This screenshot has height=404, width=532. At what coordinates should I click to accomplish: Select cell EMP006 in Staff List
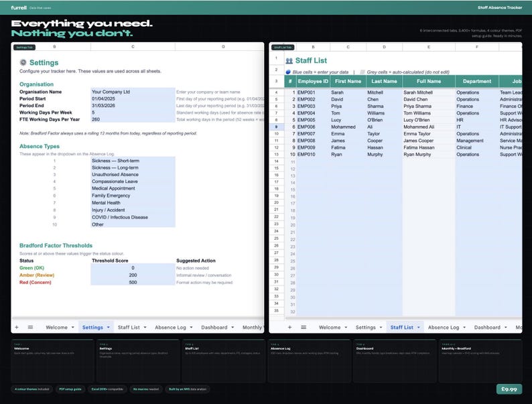pos(313,127)
